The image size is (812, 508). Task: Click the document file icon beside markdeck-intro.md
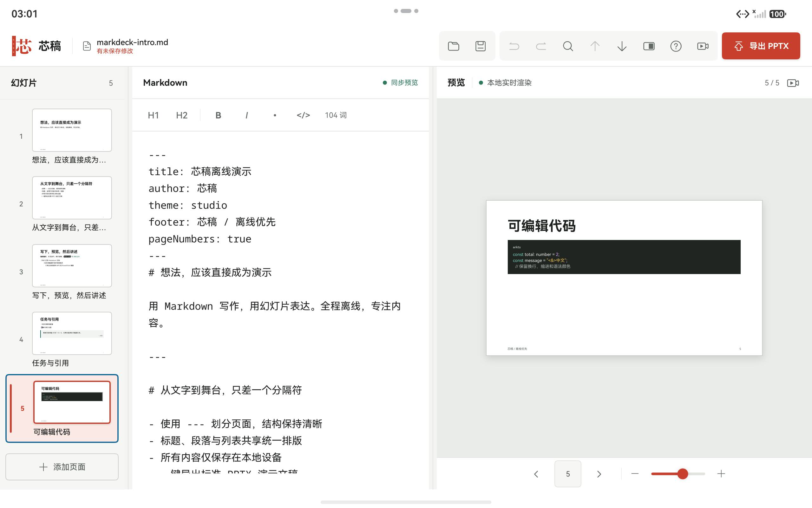coord(87,46)
